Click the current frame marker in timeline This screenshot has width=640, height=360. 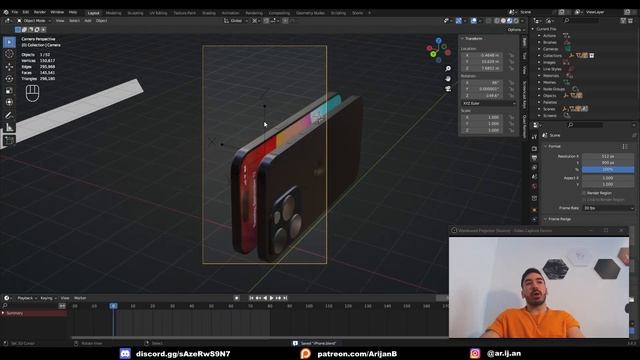pos(113,306)
